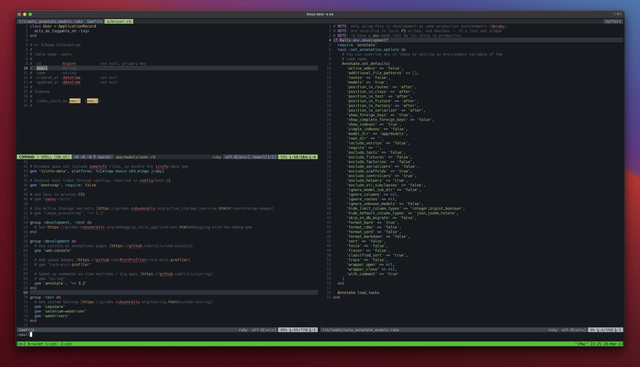
Task: Switch to the Gemfile buffer tab
Action: click(94, 21)
